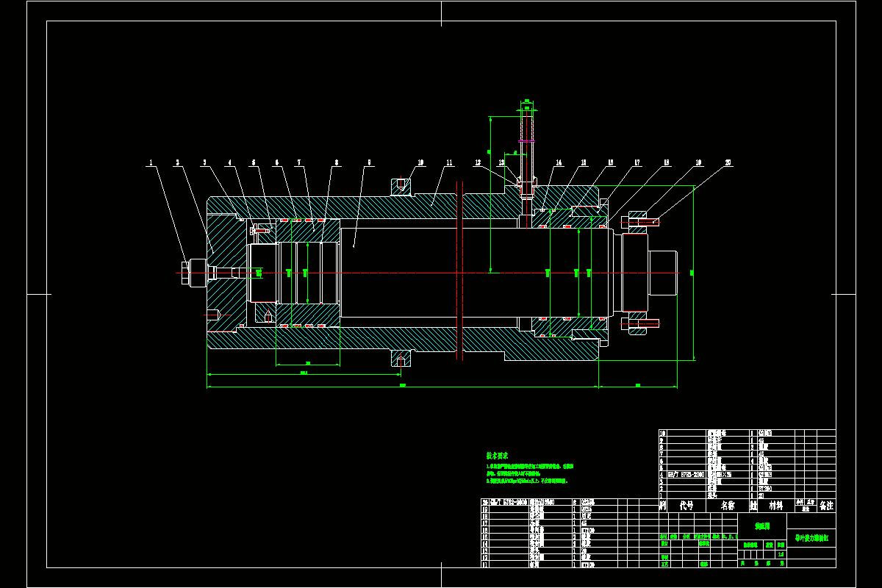Select callout number 18 on the drawing

666,162
